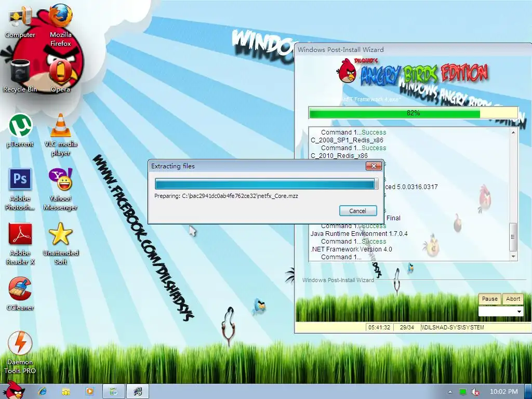Select .NET Framework Version 4.0 entry
This screenshot has height=399, width=532.
coord(351,249)
